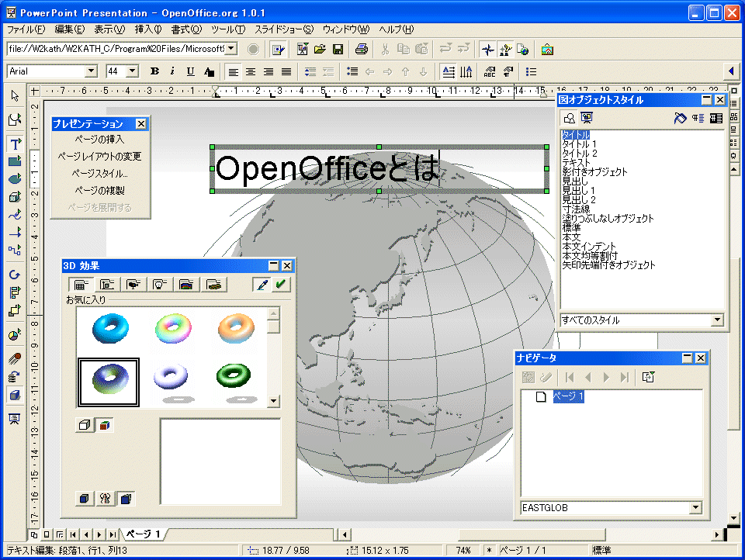
Task: Open the 書式 menu
Action: click(x=186, y=29)
